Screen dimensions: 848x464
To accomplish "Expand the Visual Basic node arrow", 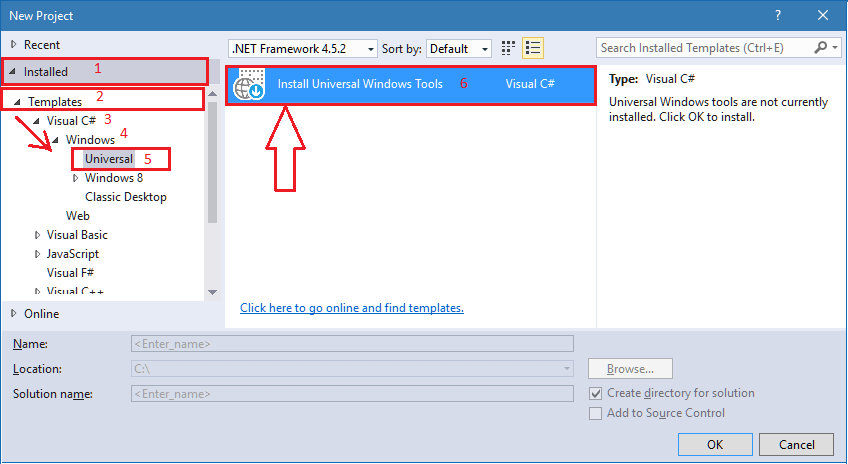I will tap(37, 235).
